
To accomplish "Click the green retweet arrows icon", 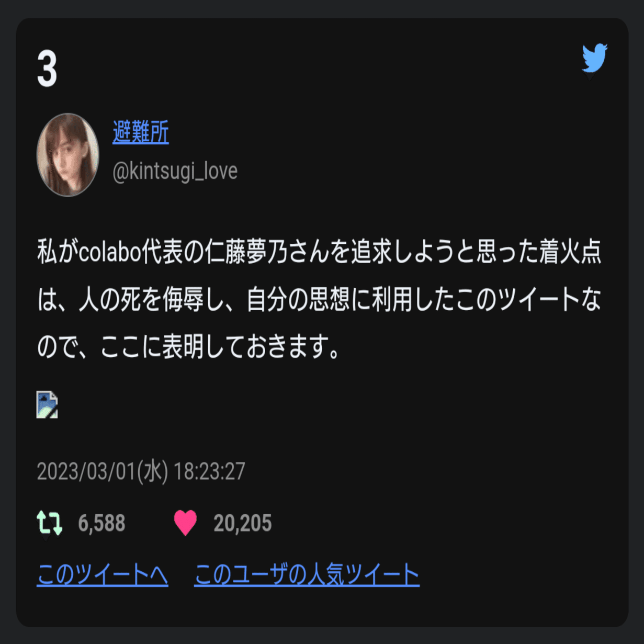I will point(49,523).
